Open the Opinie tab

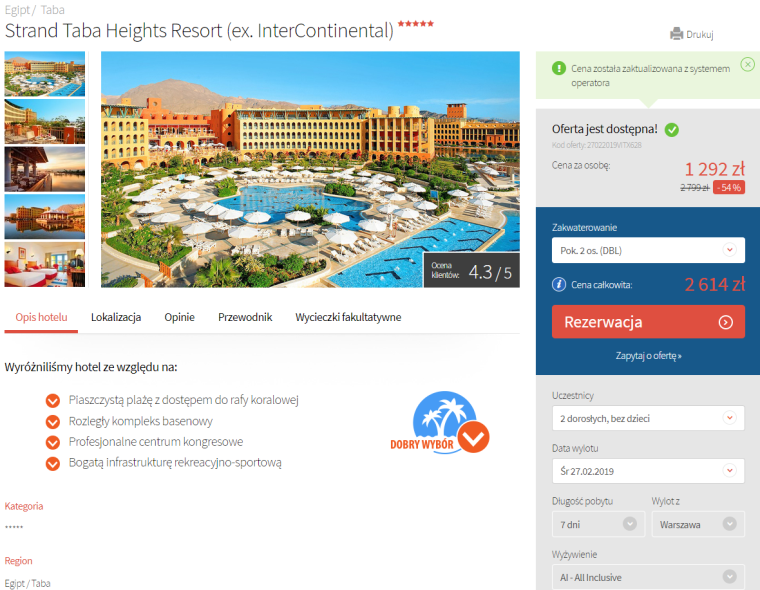pyautogui.click(x=179, y=317)
